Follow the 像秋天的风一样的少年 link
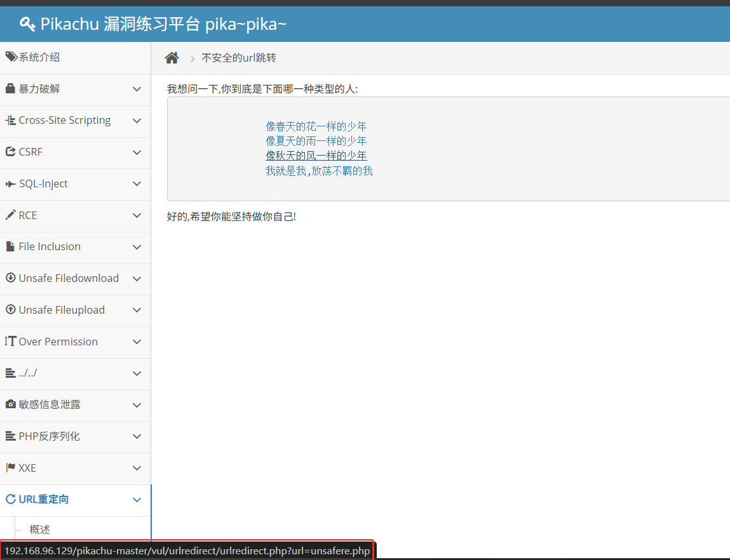730x560 pixels. (x=316, y=156)
